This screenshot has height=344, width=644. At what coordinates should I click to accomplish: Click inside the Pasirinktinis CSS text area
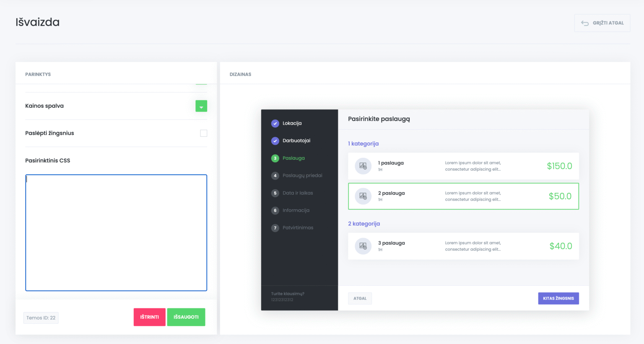[116, 233]
